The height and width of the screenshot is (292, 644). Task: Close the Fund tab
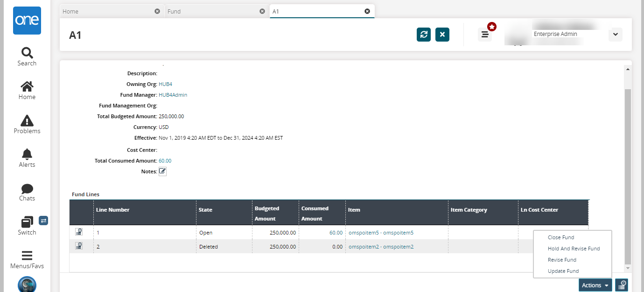pyautogui.click(x=262, y=11)
